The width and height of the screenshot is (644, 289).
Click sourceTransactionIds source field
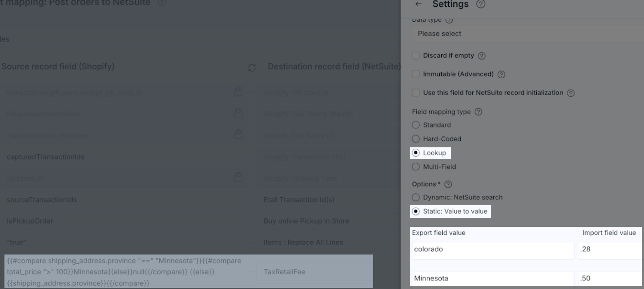124,200
